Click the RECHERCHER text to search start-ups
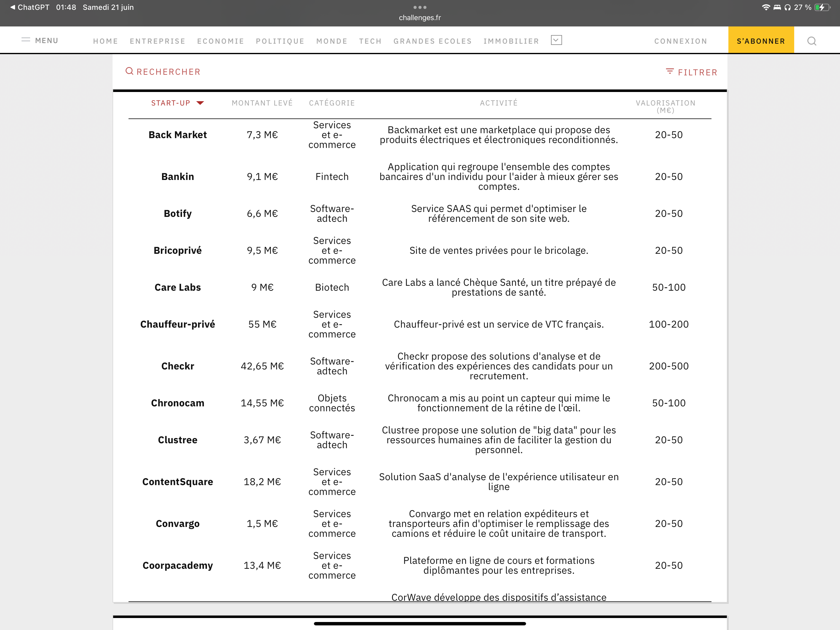 coord(168,72)
